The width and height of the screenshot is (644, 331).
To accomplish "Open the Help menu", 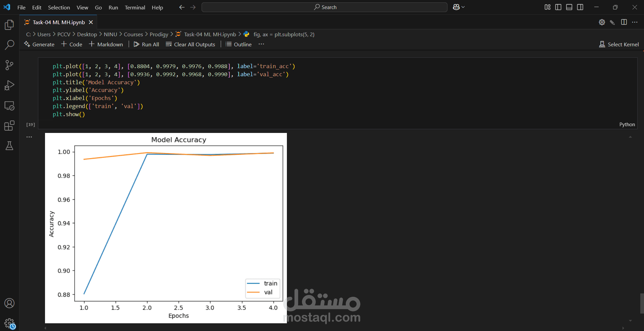I will (x=157, y=7).
